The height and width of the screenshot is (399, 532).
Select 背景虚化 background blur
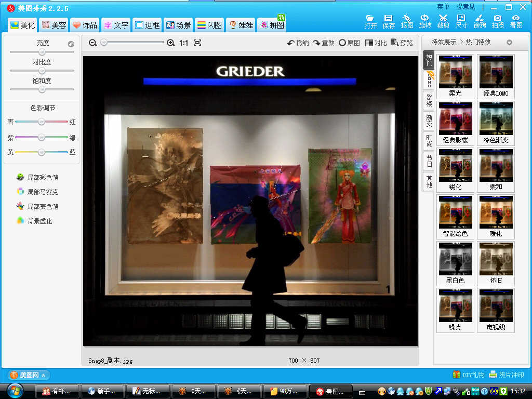pyautogui.click(x=34, y=221)
